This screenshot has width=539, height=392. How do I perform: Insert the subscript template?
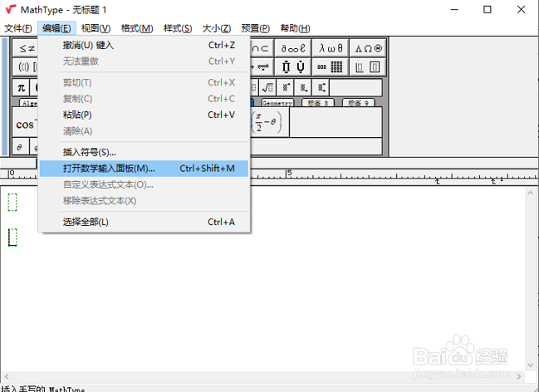[303, 88]
